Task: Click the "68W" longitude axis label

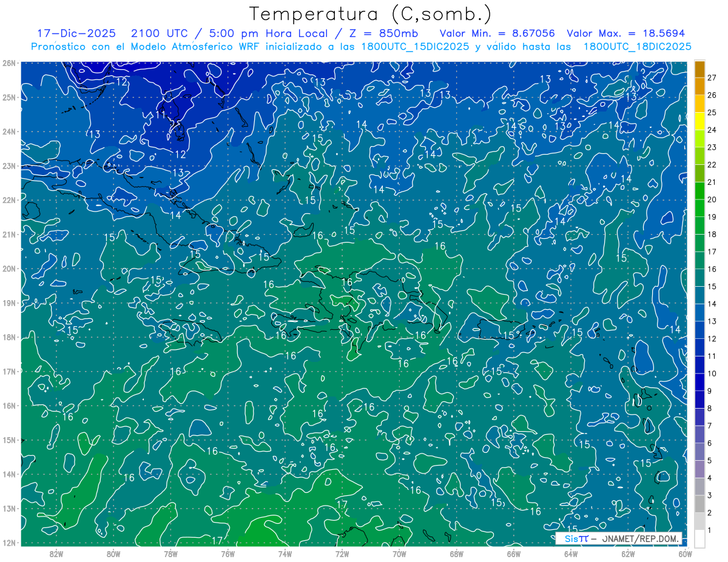Action: [456, 554]
